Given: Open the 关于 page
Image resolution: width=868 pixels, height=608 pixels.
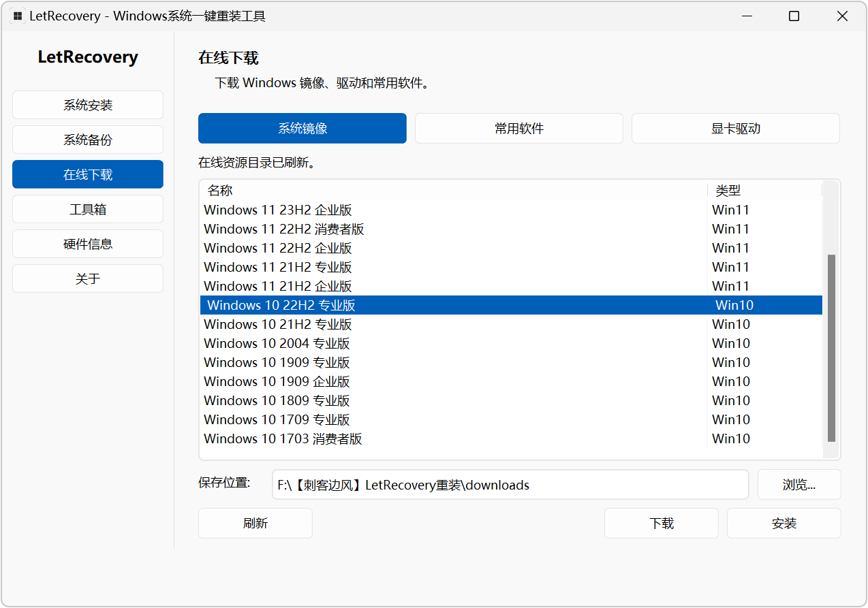Looking at the screenshot, I should point(88,278).
